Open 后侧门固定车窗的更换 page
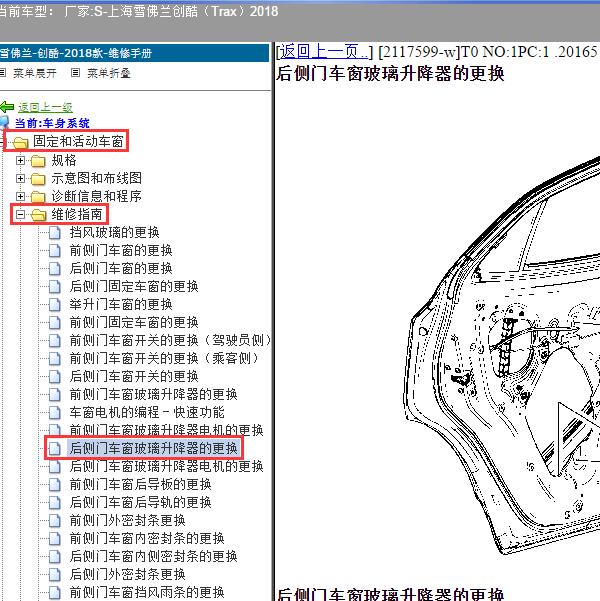 click(x=134, y=287)
